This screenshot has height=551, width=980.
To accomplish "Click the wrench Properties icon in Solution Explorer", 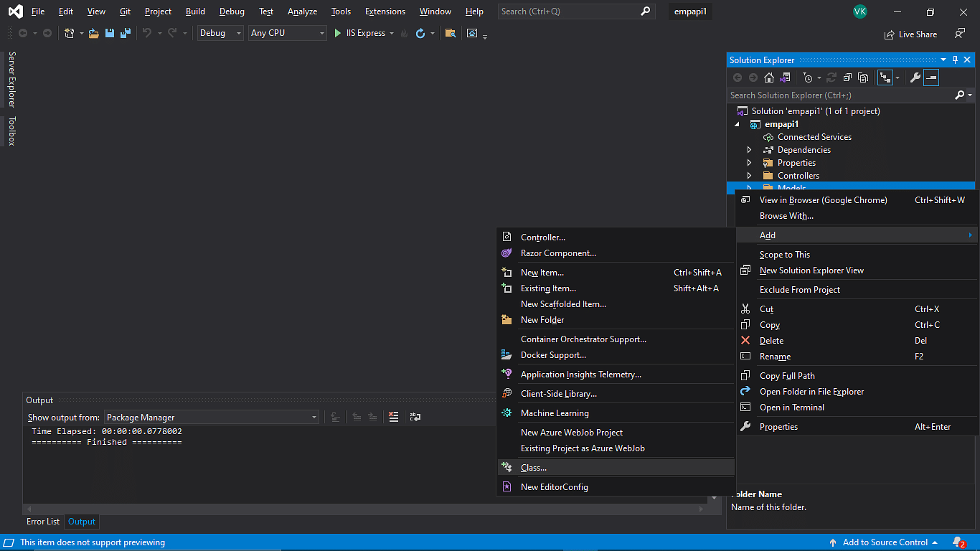I will (915, 77).
